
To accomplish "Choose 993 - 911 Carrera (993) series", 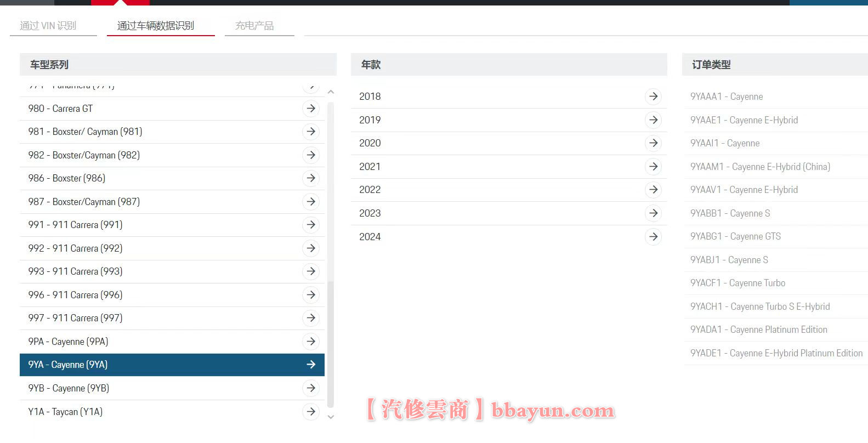I will (x=172, y=271).
